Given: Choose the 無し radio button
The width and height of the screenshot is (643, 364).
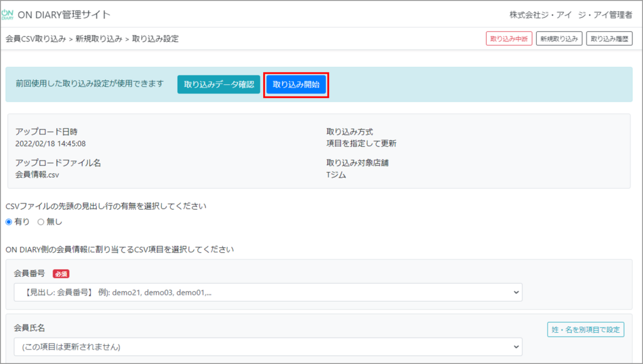Looking at the screenshot, I should pos(41,222).
